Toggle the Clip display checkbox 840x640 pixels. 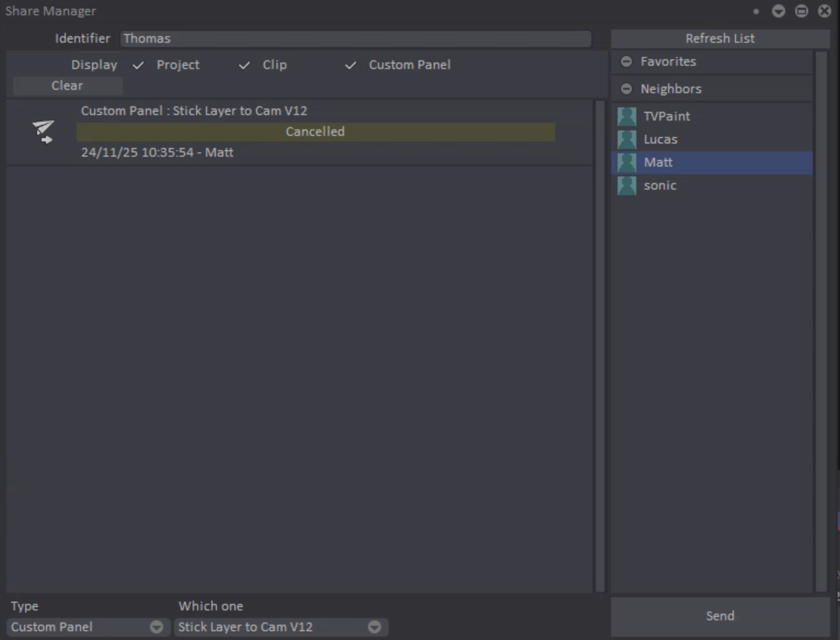coord(244,65)
